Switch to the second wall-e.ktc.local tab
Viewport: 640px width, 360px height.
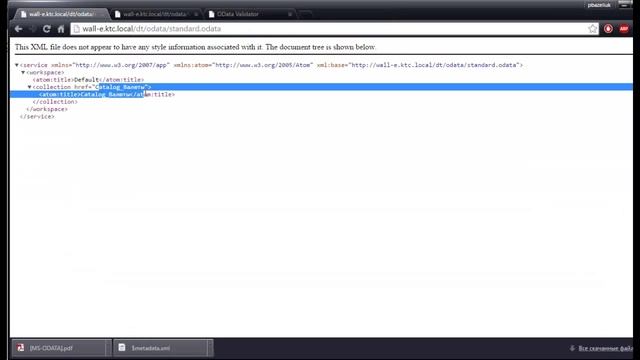(154, 14)
